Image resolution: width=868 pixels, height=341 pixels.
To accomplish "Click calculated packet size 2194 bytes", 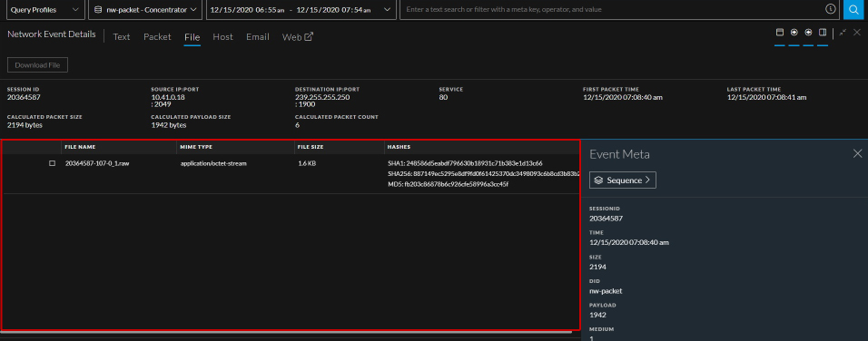I will [x=25, y=125].
